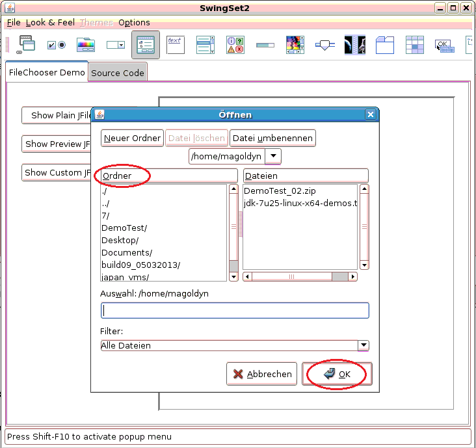The width and height of the screenshot is (476, 448).
Task: Select the List demo toolbar icon
Action: 205,45
